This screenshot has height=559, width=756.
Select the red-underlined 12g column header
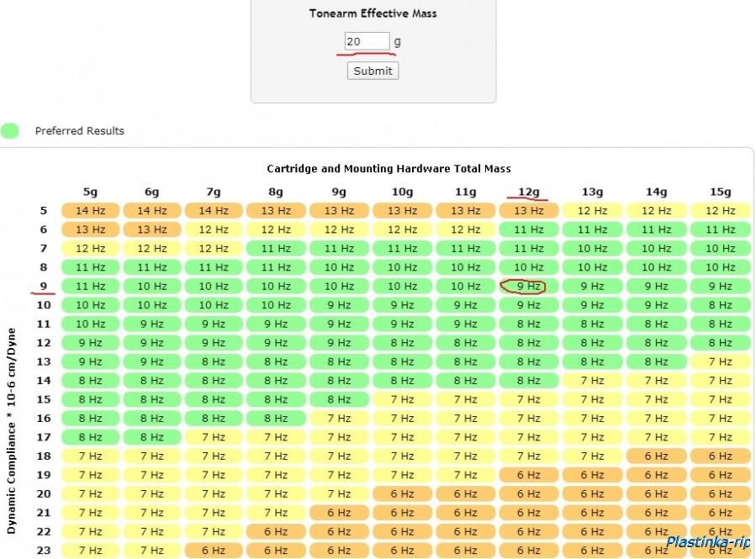[528, 192]
